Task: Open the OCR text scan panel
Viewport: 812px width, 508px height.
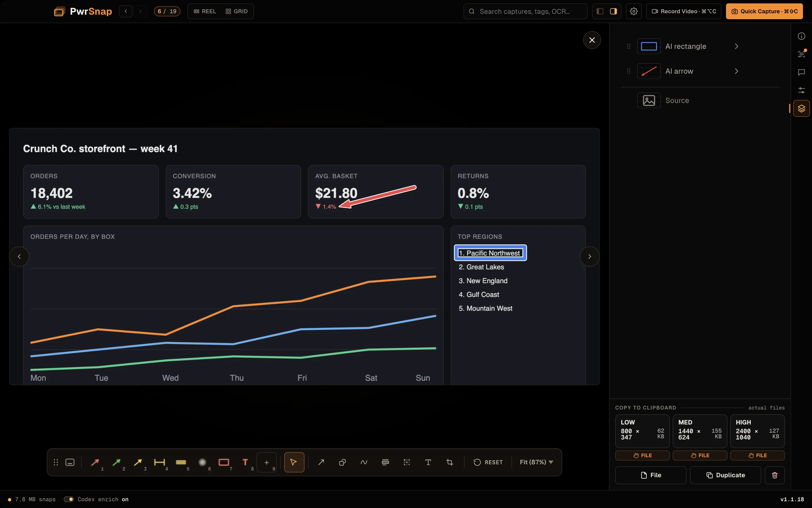Action: [x=802, y=54]
